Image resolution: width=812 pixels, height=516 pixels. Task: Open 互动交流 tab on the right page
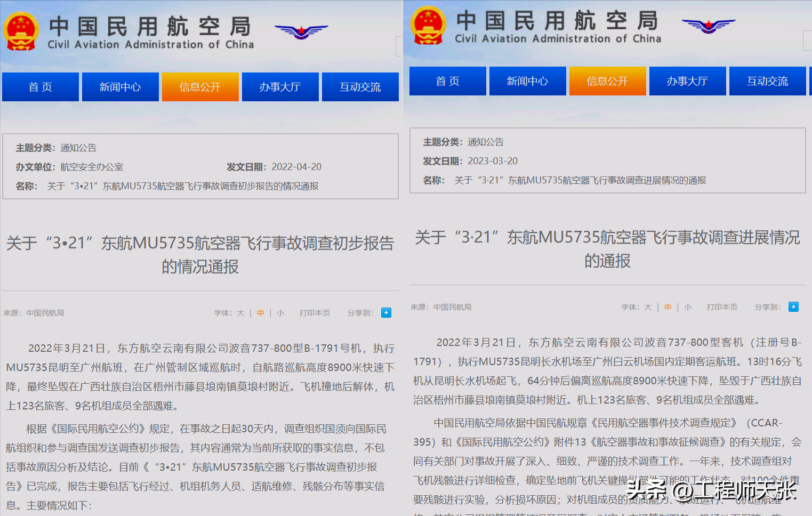[768, 81]
